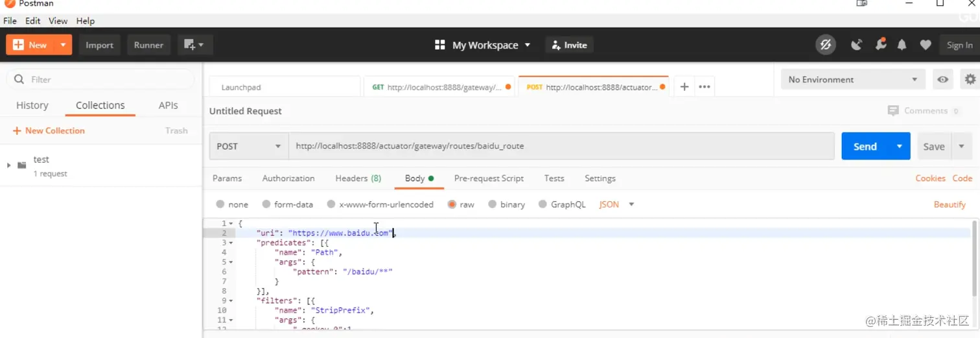Click the Import button
Screen dimensions: 980x338
point(99,45)
